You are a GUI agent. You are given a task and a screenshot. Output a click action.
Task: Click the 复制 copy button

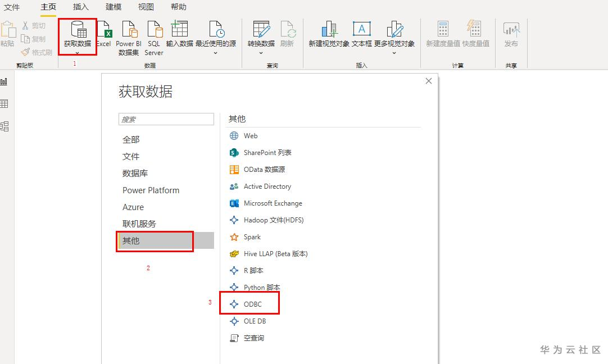click(34, 39)
